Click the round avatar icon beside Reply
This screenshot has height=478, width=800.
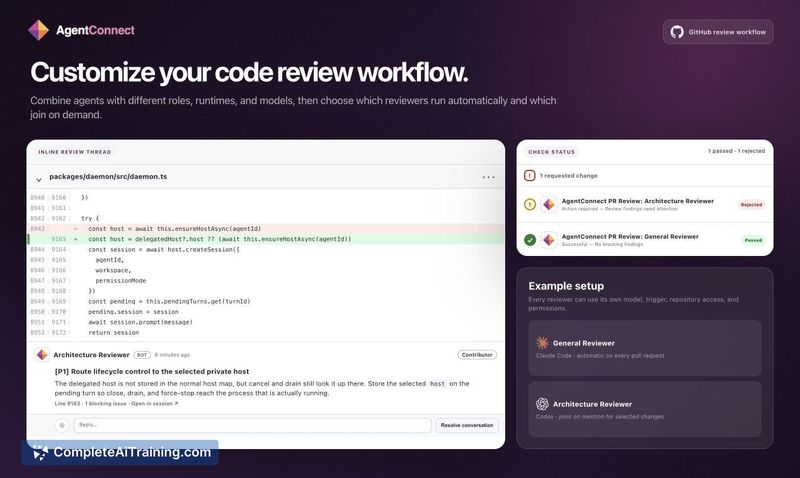[62, 425]
